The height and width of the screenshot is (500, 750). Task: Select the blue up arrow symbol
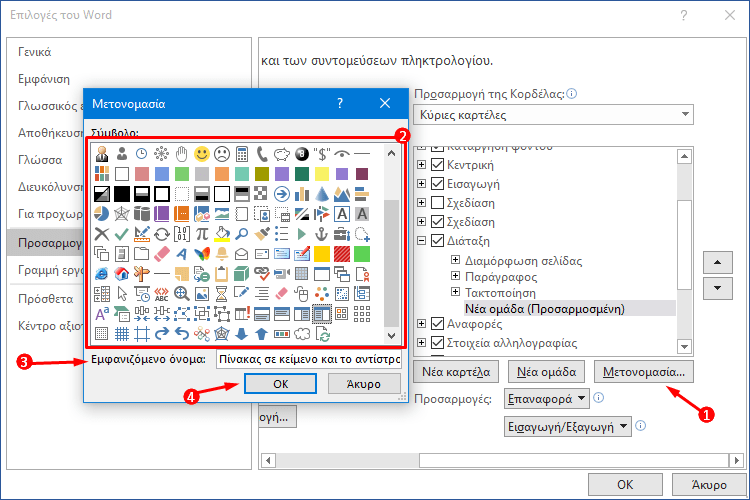tap(262, 334)
